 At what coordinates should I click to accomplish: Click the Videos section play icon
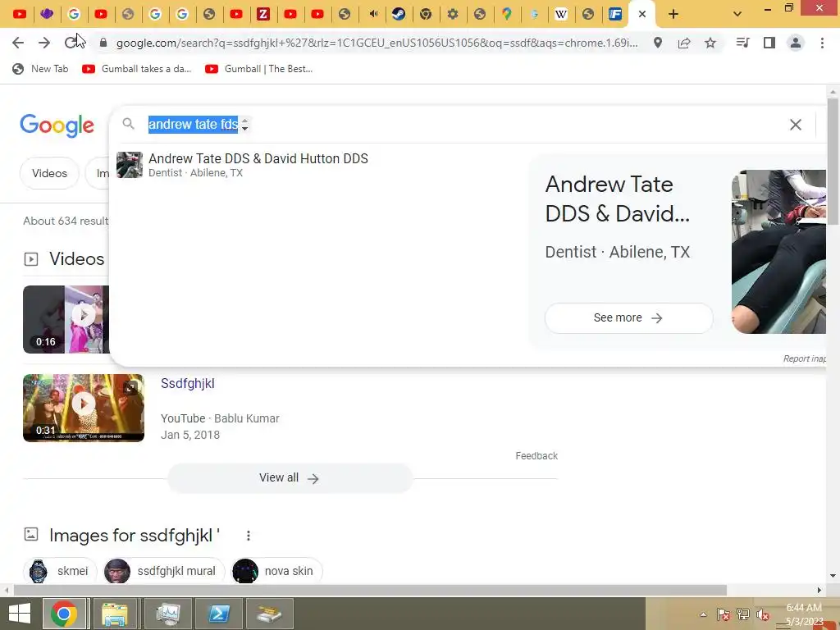point(31,259)
